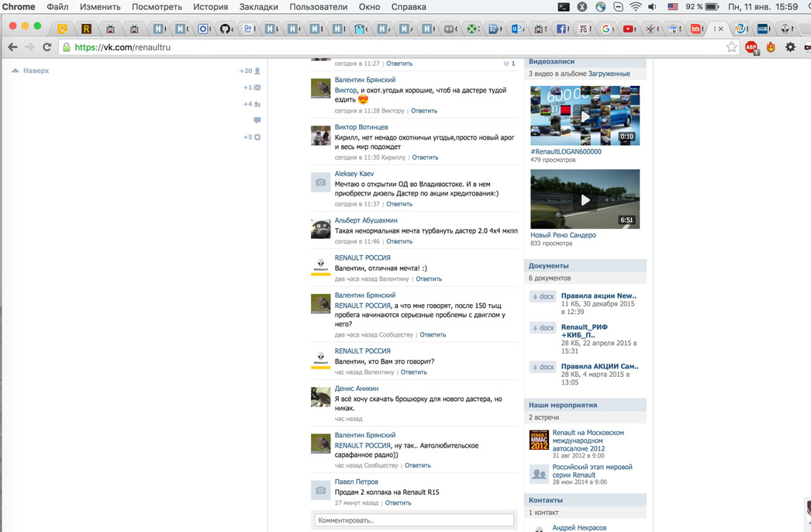
Task: Open the 'История' menu
Action: (210, 7)
